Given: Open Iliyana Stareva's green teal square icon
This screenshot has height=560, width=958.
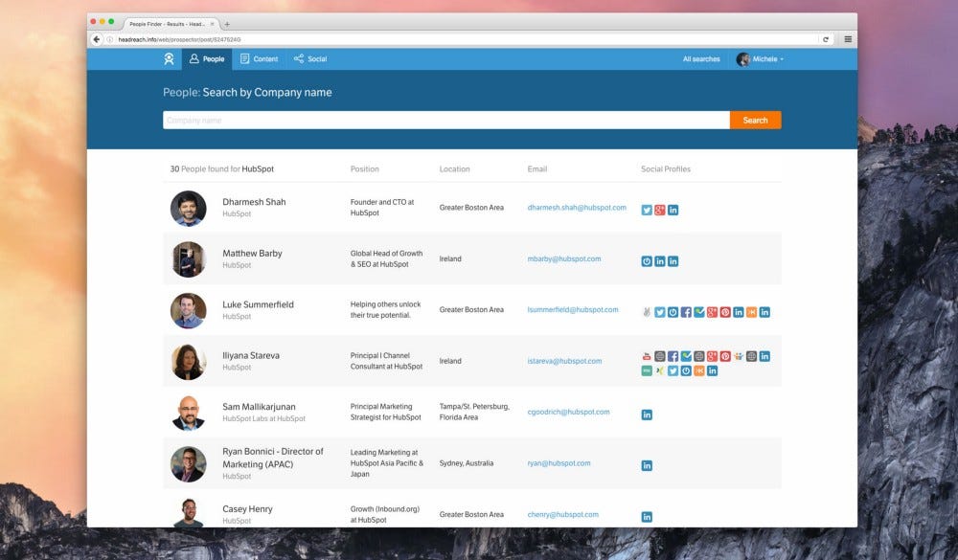Looking at the screenshot, I should pyautogui.click(x=647, y=370).
